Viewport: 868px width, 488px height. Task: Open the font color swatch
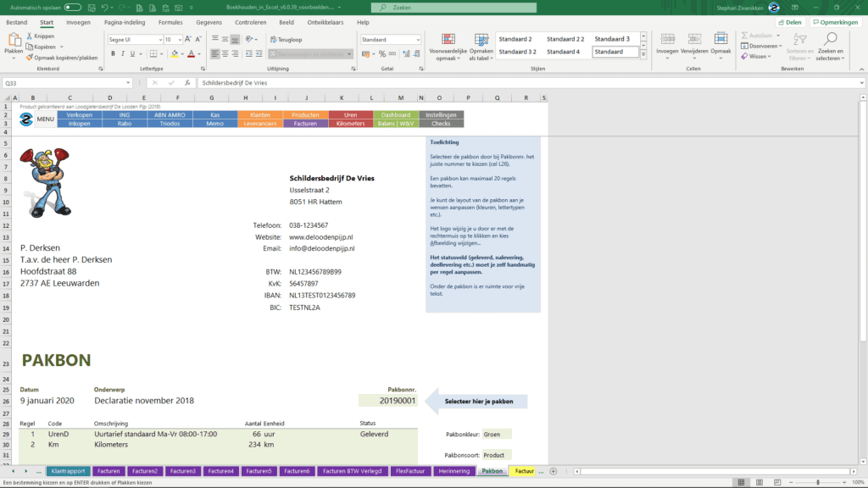[191, 53]
